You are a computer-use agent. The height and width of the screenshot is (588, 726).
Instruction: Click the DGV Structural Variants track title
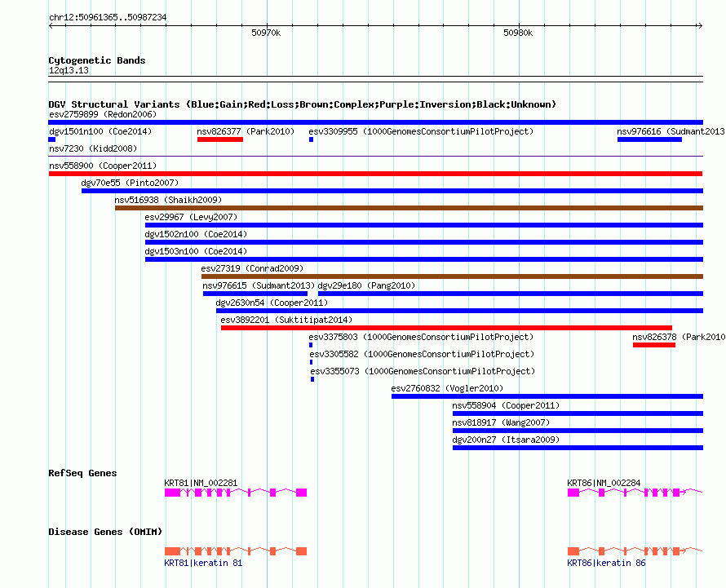pos(302,104)
